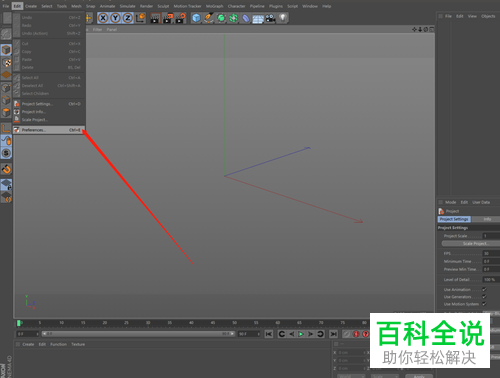Click Go to Start of animation button
500x378 pixels.
[x=269, y=334]
